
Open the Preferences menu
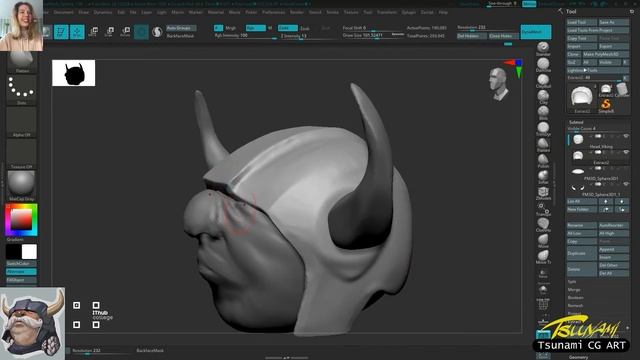point(273,12)
